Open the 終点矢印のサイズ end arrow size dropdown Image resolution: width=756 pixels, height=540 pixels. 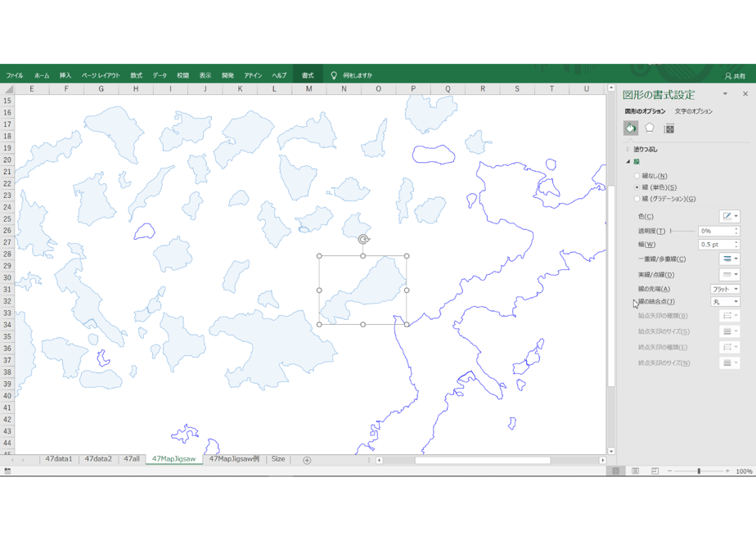click(730, 362)
